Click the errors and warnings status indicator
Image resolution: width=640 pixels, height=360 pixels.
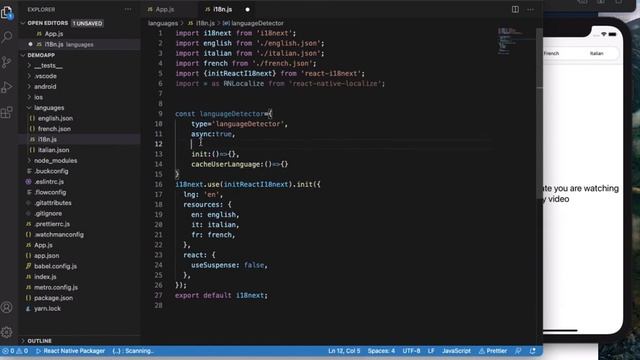coord(15,351)
